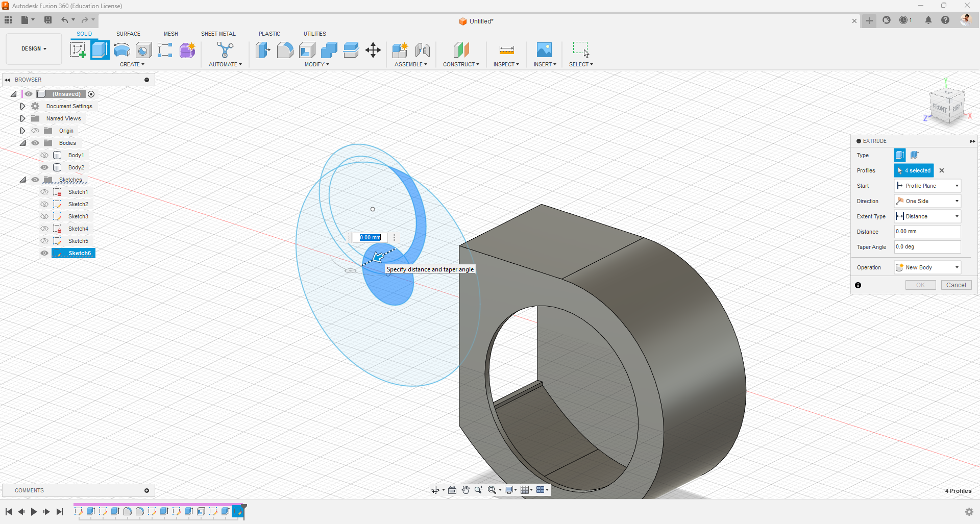Select the Pan hand tool
The height and width of the screenshot is (524, 980).
point(465,490)
